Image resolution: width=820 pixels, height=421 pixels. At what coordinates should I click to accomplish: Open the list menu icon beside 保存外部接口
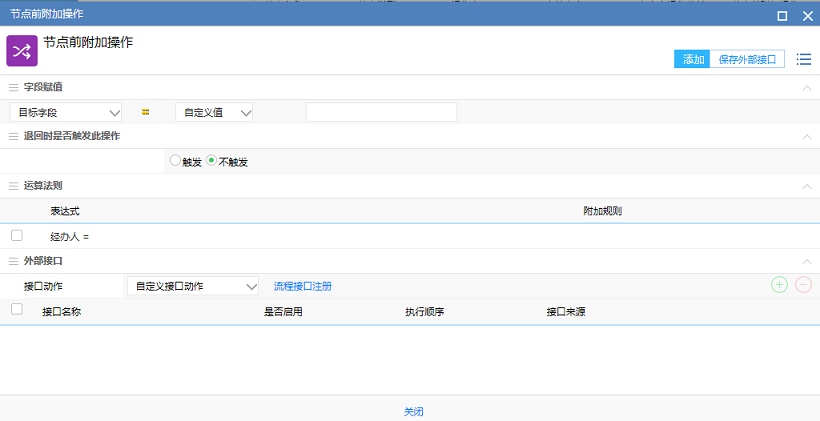[x=804, y=59]
